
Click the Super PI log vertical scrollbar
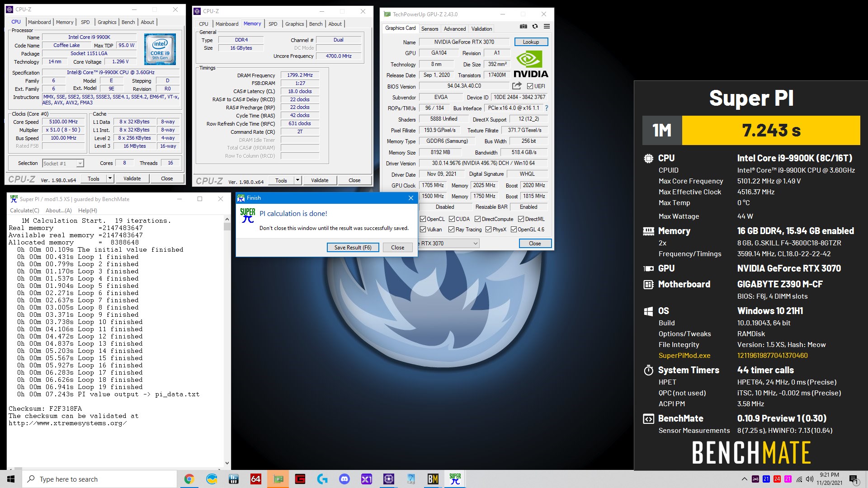click(x=227, y=341)
